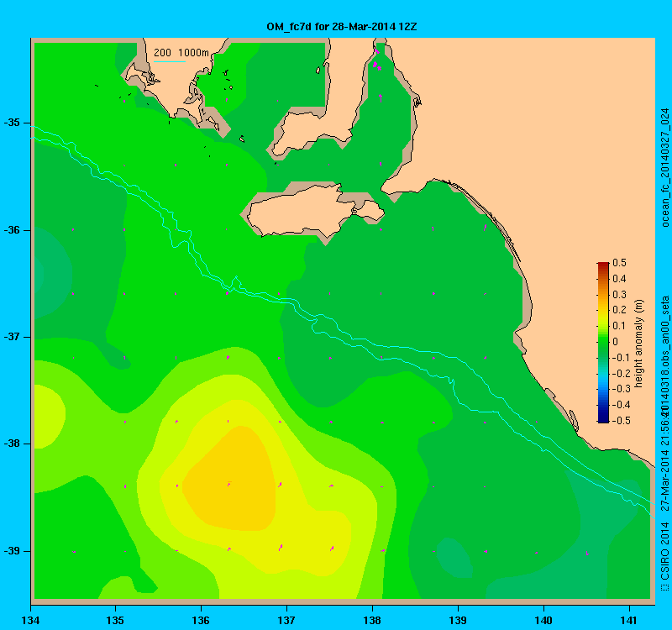
Task: Click the '-0.4' color bar label
Action: coord(621,405)
